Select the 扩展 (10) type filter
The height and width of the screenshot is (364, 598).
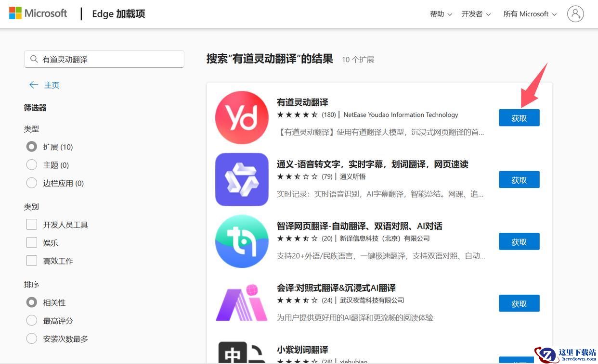click(32, 147)
